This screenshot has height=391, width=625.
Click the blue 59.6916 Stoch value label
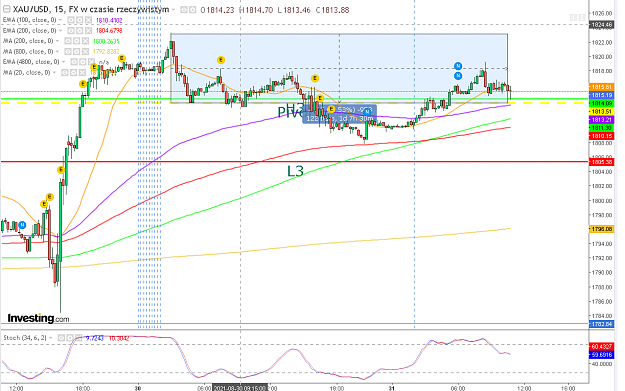pos(601,354)
